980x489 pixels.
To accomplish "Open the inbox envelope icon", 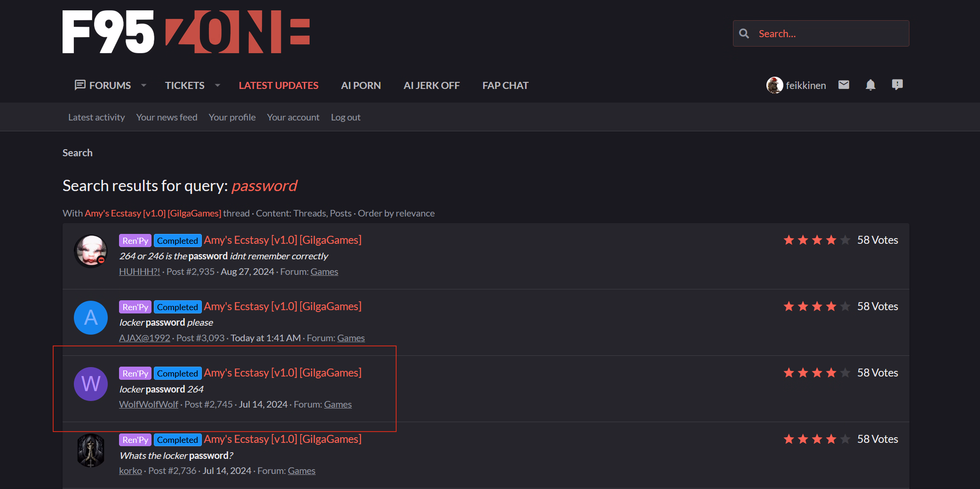I will (844, 85).
